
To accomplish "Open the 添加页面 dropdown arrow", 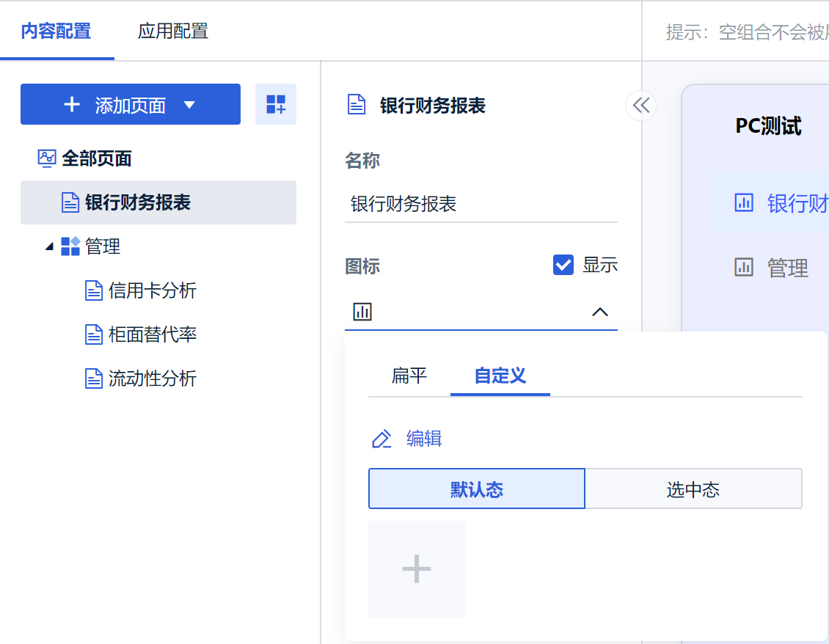I will click(x=189, y=105).
